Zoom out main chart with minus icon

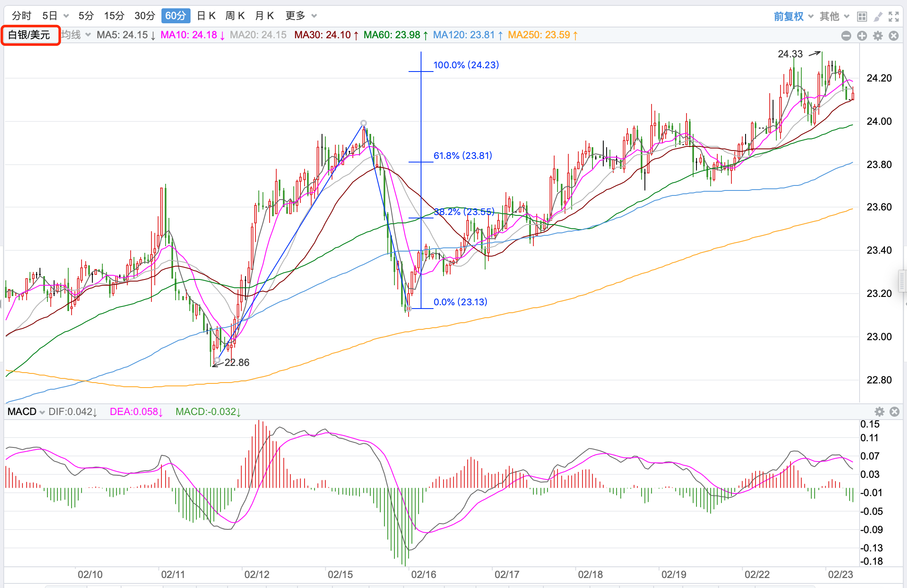pos(846,36)
